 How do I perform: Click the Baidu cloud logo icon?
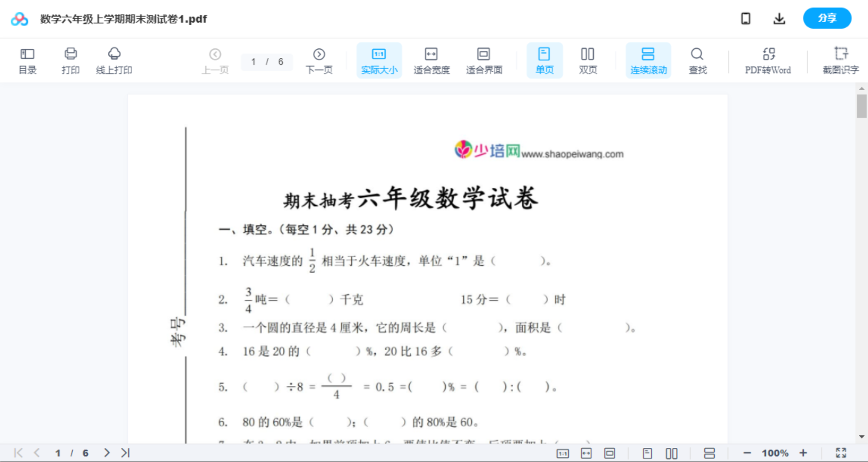click(x=20, y=19)
